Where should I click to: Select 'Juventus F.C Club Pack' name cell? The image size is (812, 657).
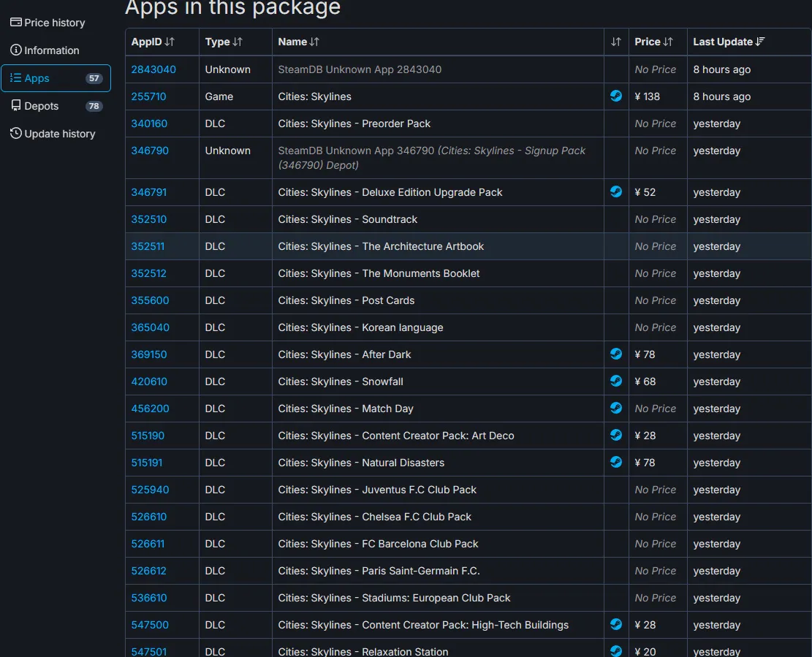[x=438, y=490]
